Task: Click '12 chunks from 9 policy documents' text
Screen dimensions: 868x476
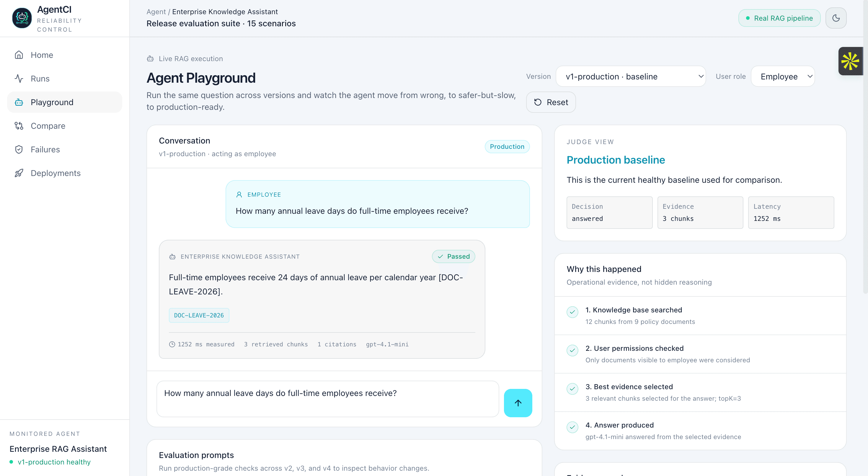Action: point(640,322)
